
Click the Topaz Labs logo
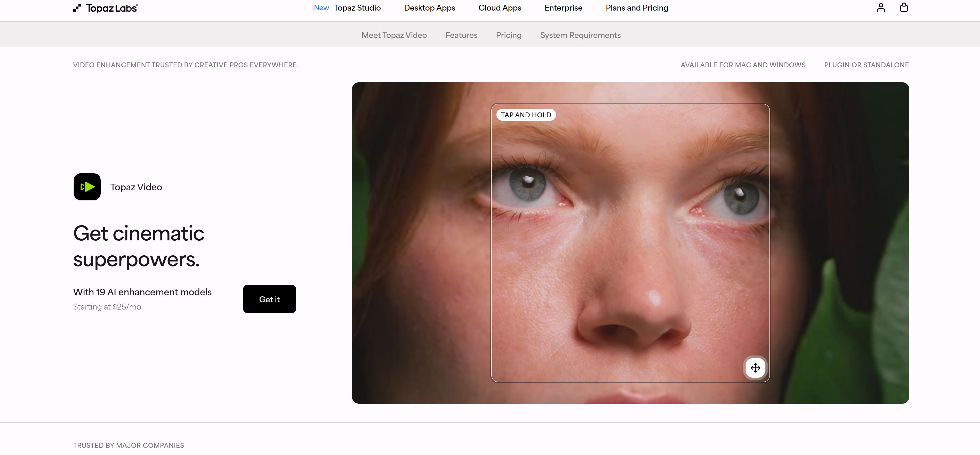pyautogui.click(x=106, y=8)
